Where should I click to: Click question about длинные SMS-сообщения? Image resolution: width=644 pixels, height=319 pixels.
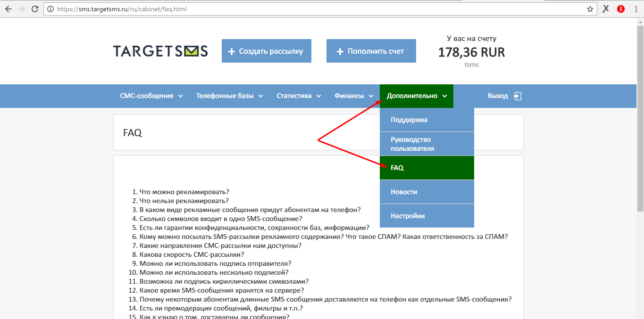point(326,299)
